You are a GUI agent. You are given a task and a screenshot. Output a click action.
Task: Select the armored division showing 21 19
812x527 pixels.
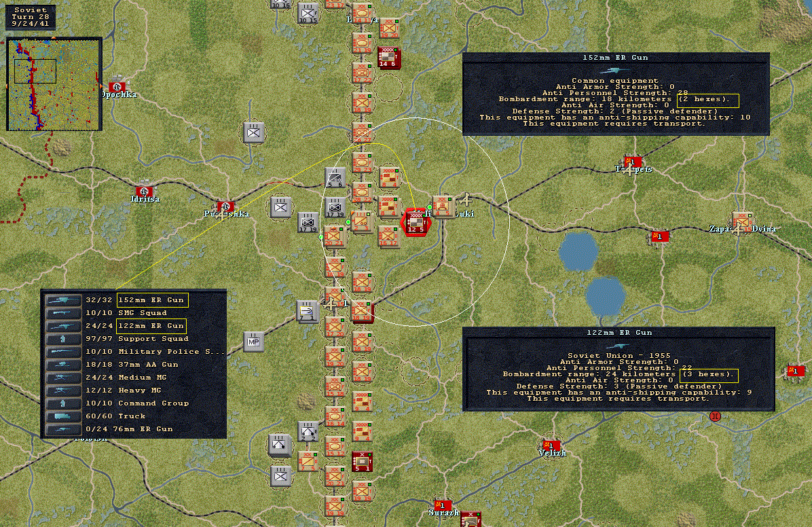(x=362, y=43)
